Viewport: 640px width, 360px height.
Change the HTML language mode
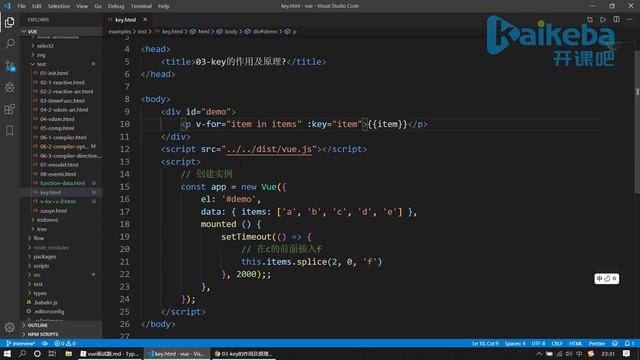coord(576,343)
